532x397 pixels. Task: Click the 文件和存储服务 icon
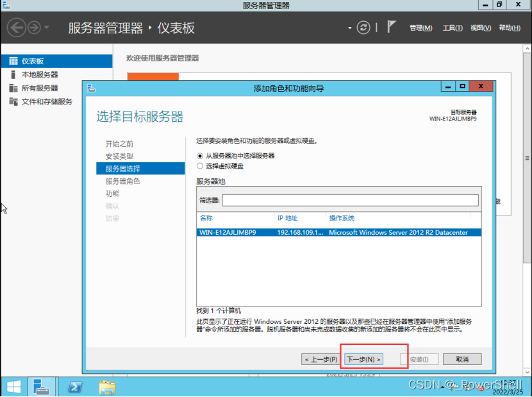[x=13, y=101]
